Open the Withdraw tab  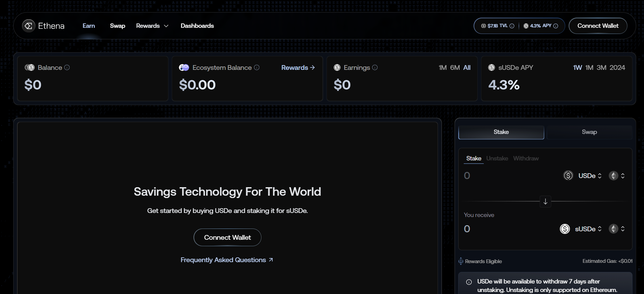pos(526,158)
